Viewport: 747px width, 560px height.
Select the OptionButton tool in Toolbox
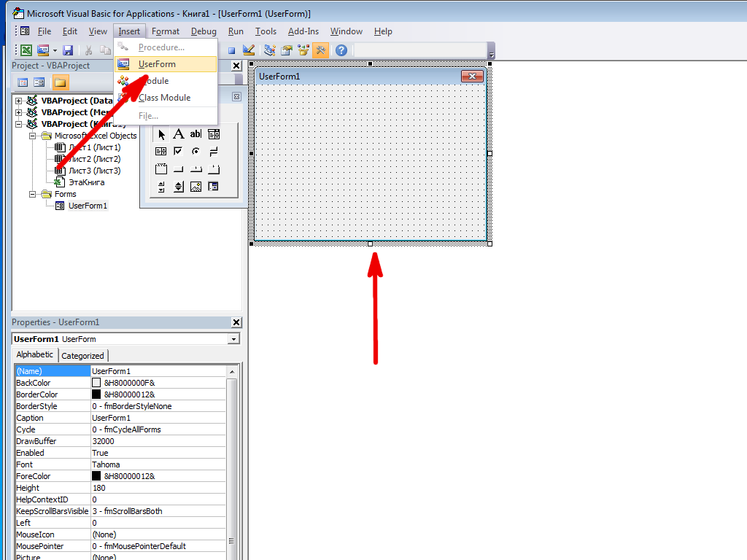[x=196, y=152]
